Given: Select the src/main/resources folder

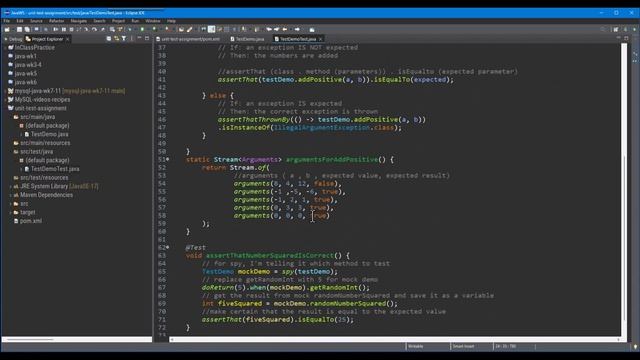Looking at the screenshot, I should point(45,143).
